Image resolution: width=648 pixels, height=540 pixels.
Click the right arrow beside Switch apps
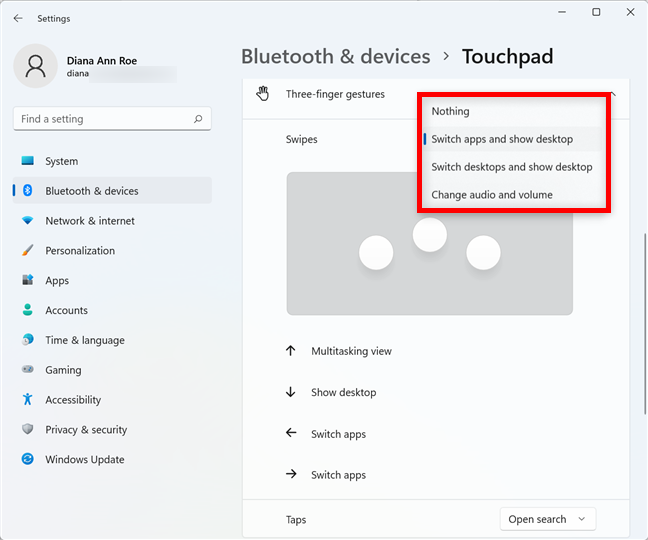(x=291, y=474)
